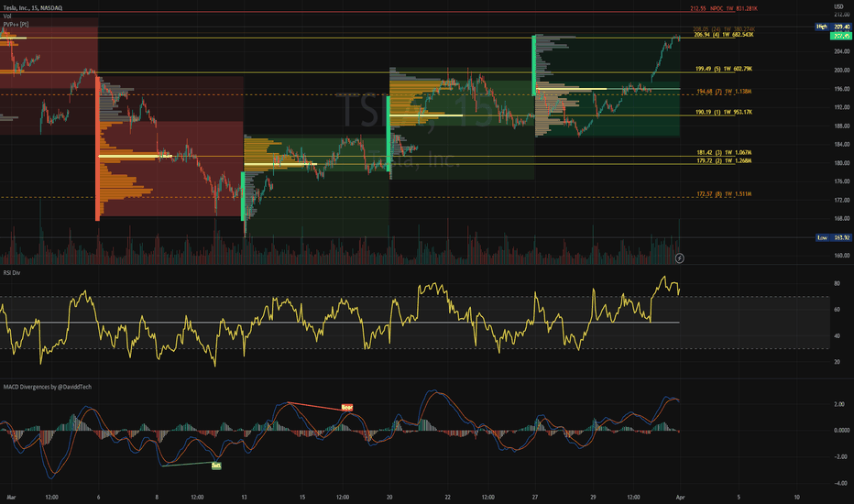The height and width of the screenshot is (504, 854).
Task: Click 196.00 on the price scale
Action: pos(841,89)
